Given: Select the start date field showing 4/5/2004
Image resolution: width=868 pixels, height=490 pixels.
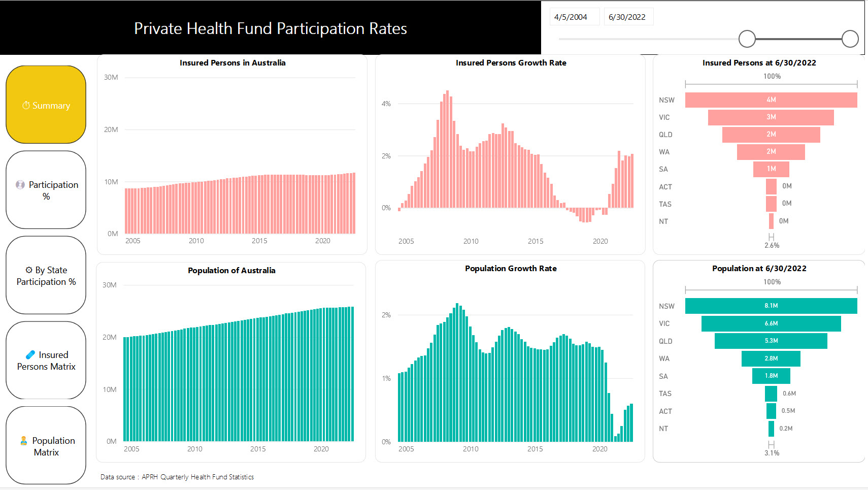Looking at the screenshot, I should point(574,16).
